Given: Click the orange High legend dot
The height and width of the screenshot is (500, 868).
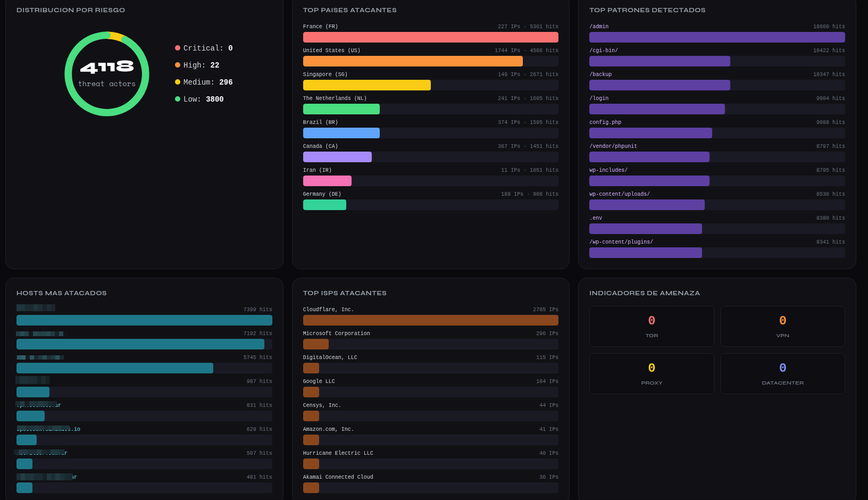Looking at the screenshot, I should coord(178,65).
